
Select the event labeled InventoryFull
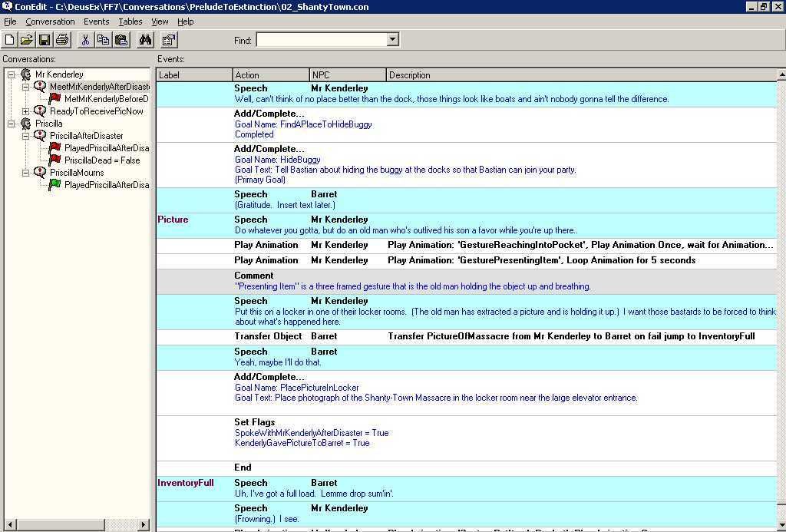tap(467, 489)
